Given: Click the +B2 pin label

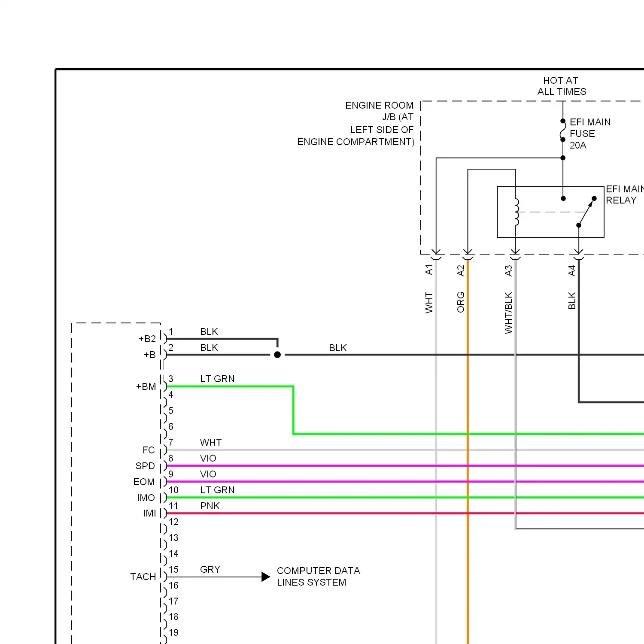Looking at the screenshot, I should [x=147, y=339].
